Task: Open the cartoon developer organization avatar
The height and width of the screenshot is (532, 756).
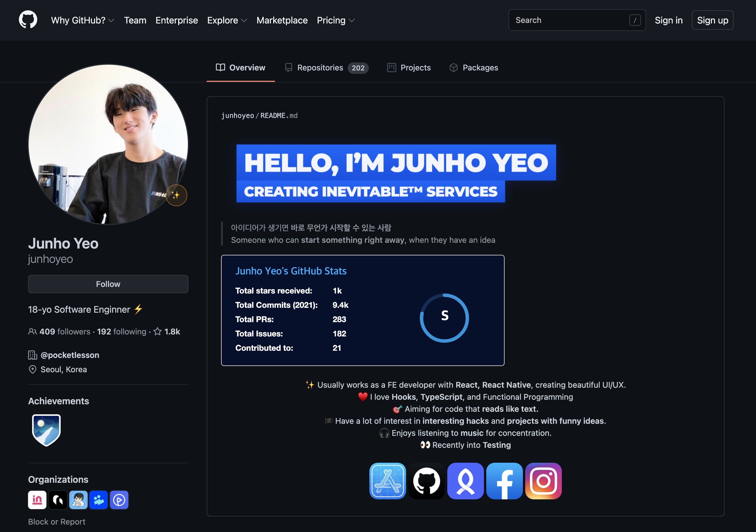Action: 78,500
